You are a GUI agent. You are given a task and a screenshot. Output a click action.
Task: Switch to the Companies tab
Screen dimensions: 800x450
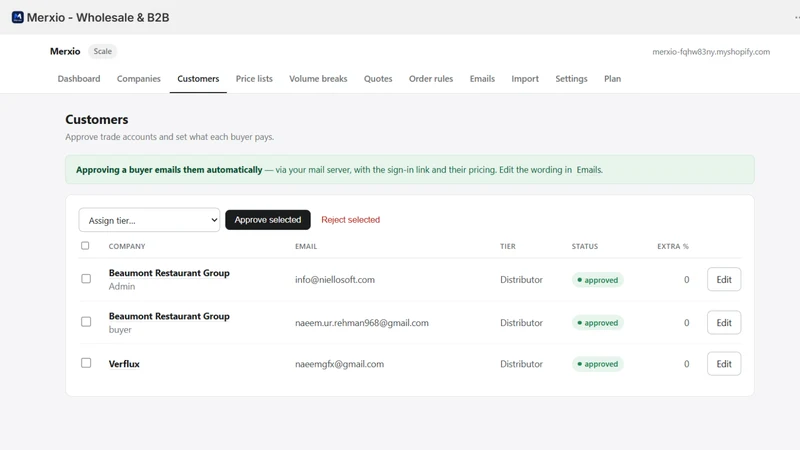[138, 79]
